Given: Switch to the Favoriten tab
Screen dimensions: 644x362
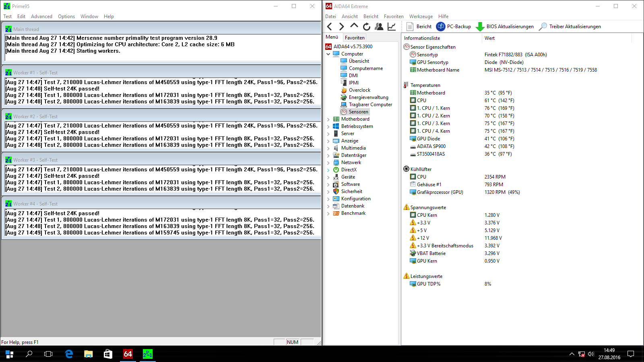Looking at the screenshot, I should click(355, 38).
